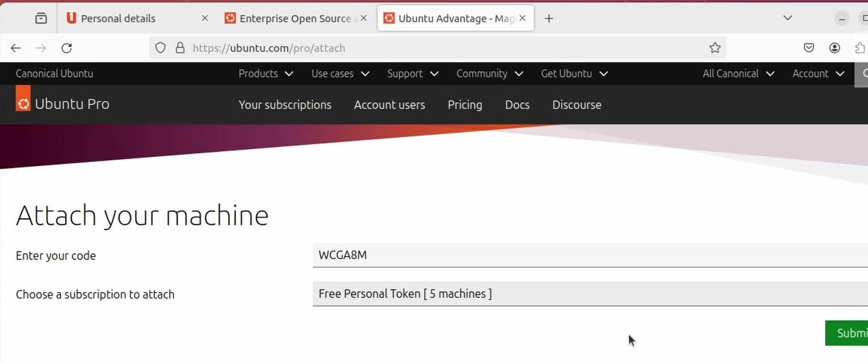Open a new browser tab
This screenshot has width=868, height=363.
[x=549, y=18]
